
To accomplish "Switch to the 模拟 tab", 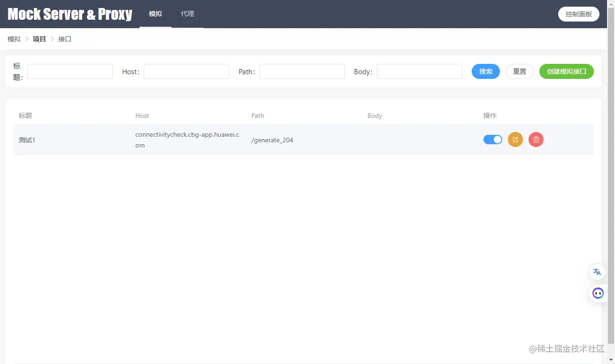I will pos(156,14).
